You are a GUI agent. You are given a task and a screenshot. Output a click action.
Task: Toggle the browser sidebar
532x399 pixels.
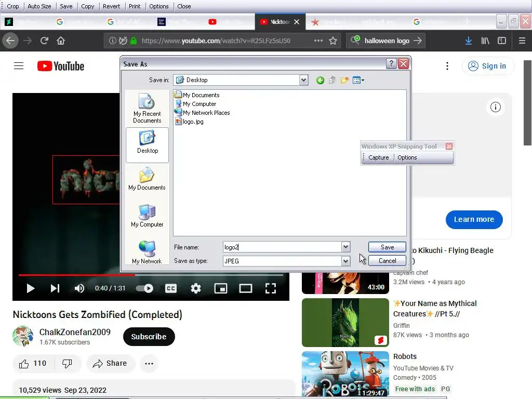[502, 41]
